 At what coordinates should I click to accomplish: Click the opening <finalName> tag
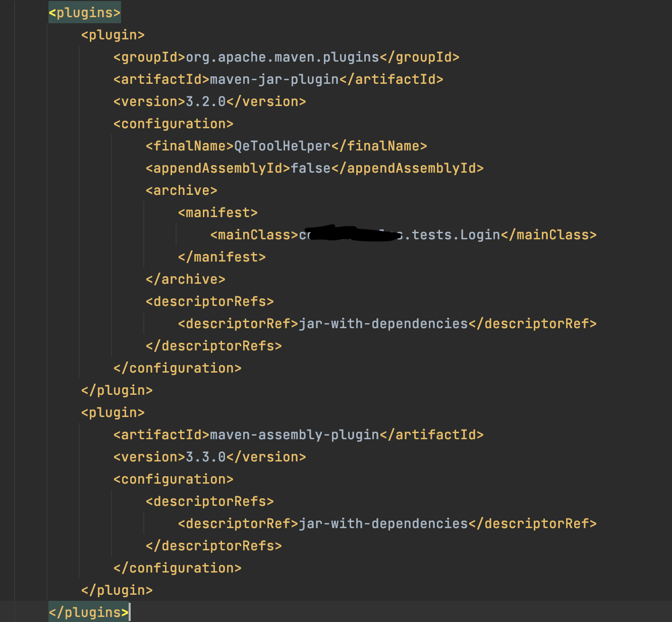coord(190,146)
